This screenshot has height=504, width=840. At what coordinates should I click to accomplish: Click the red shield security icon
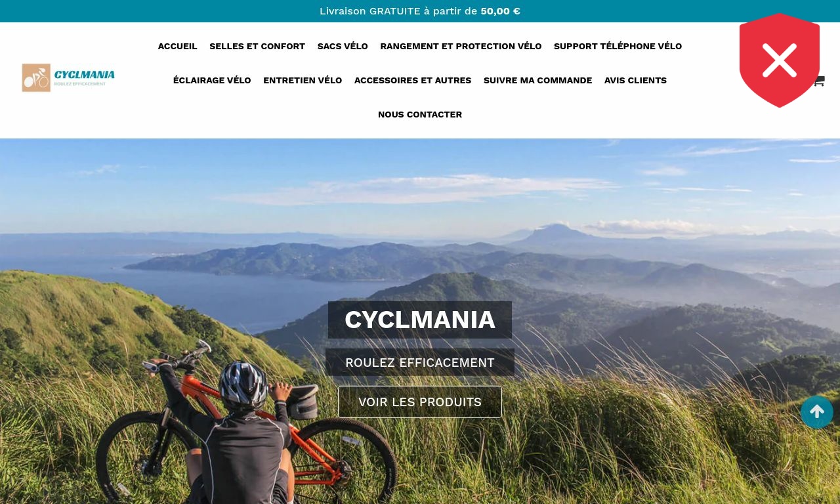(x=780, y=60)
